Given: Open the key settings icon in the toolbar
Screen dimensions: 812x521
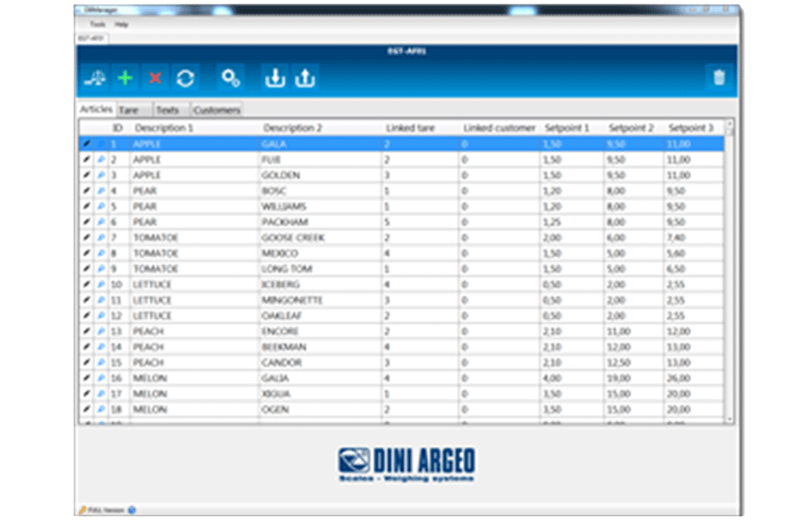Looking at the screenshot, I should click(x=231, y=79).
